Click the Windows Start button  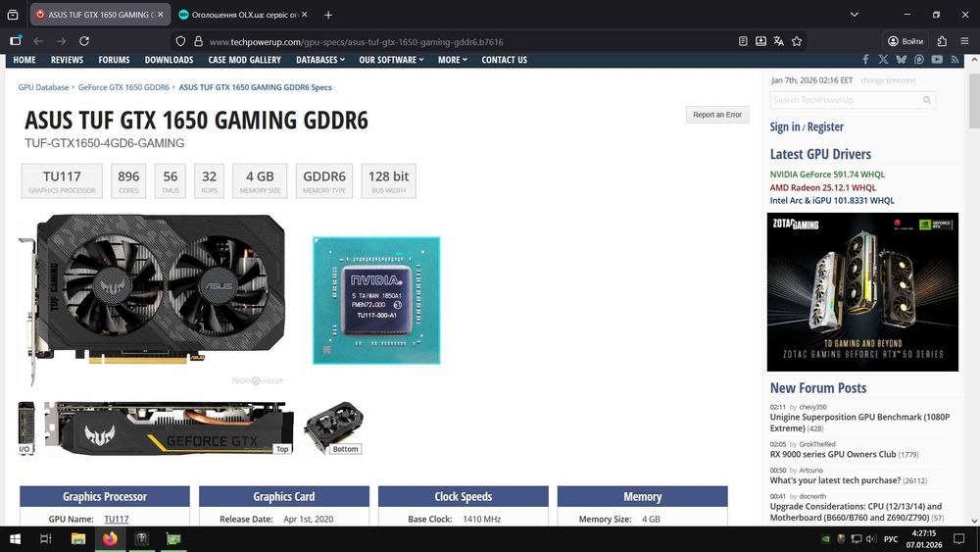pos(15,539)
